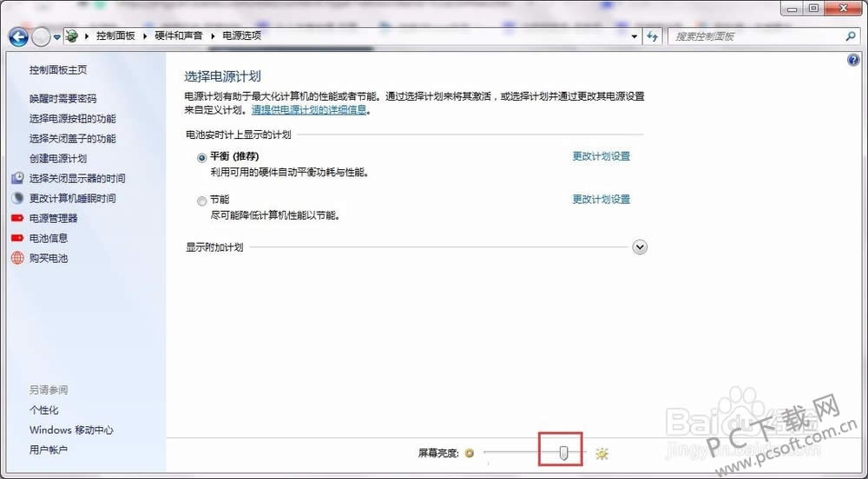
Task: Open the recent pages dropdown arrow
Action: [x=57, y=36]
